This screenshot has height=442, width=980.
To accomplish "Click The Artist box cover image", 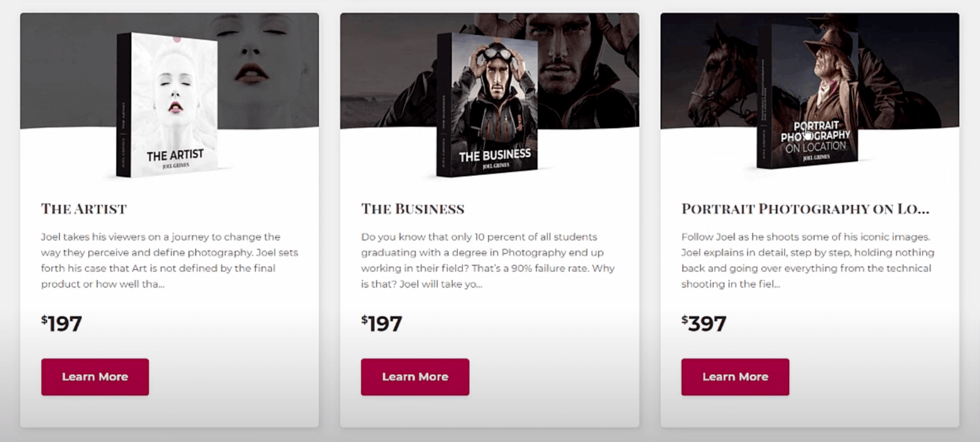I will point(175,104).
